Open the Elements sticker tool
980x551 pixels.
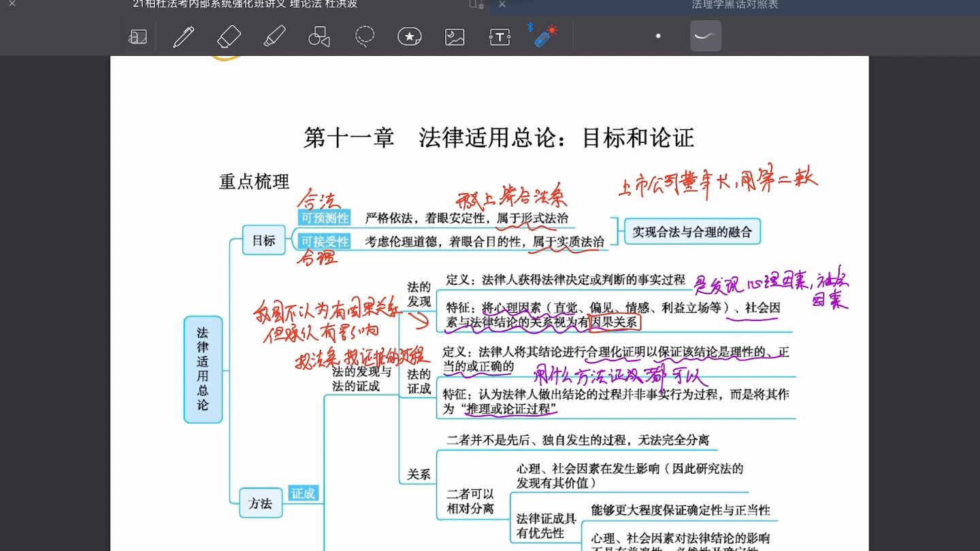click(410, 37)
